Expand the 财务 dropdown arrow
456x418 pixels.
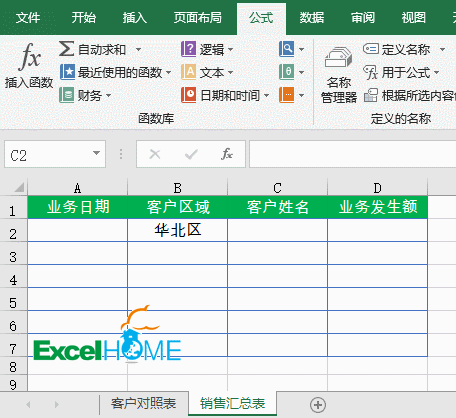[x=108, y=96]
